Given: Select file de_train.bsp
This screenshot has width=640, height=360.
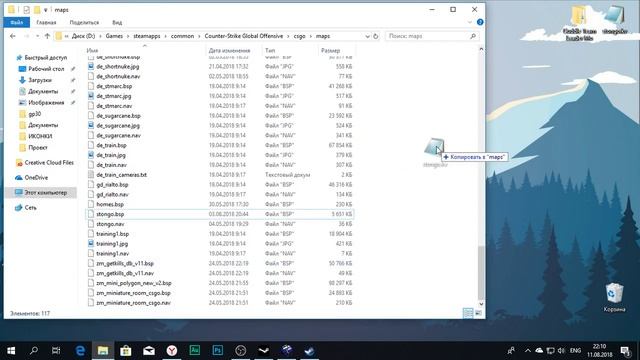Looking at the screenshot, I should (111, 145).
